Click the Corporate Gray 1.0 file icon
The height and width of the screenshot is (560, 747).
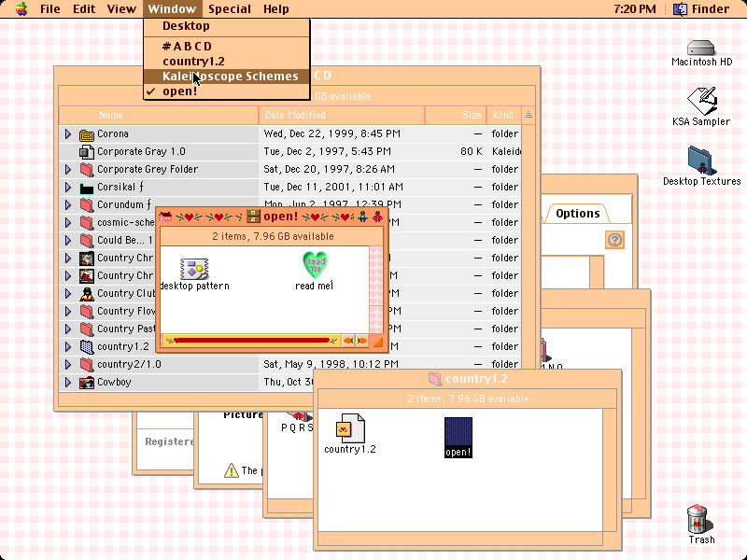[x=87, y=152]
